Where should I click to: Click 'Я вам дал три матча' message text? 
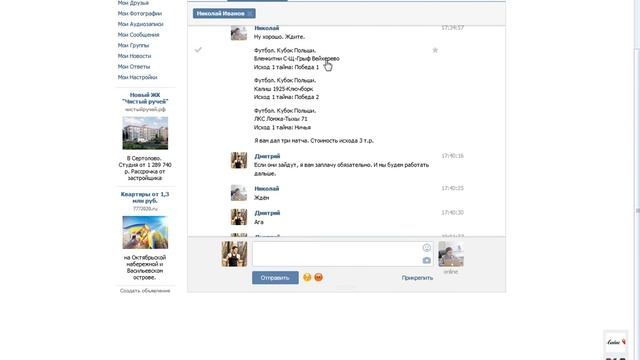point(314,140)
